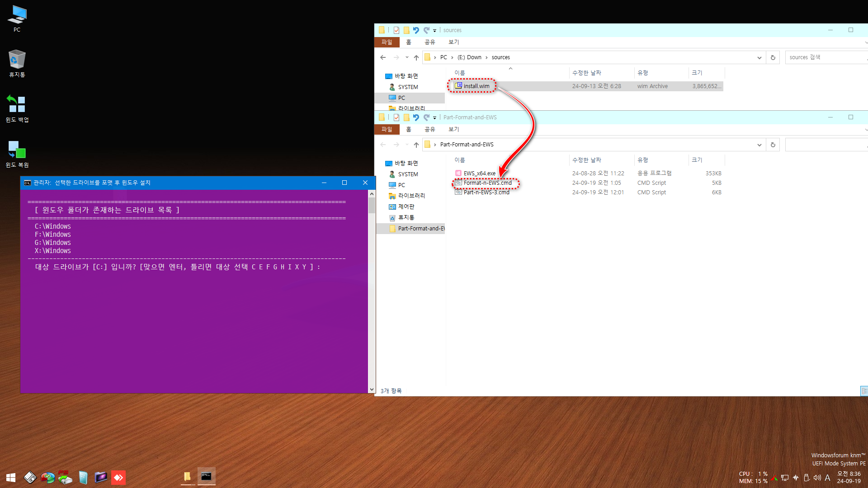Screen dimensions: 868x488
Task: Expand address bar dropdown in Part-Format-and-EWS window
Action: coord(759,145)
